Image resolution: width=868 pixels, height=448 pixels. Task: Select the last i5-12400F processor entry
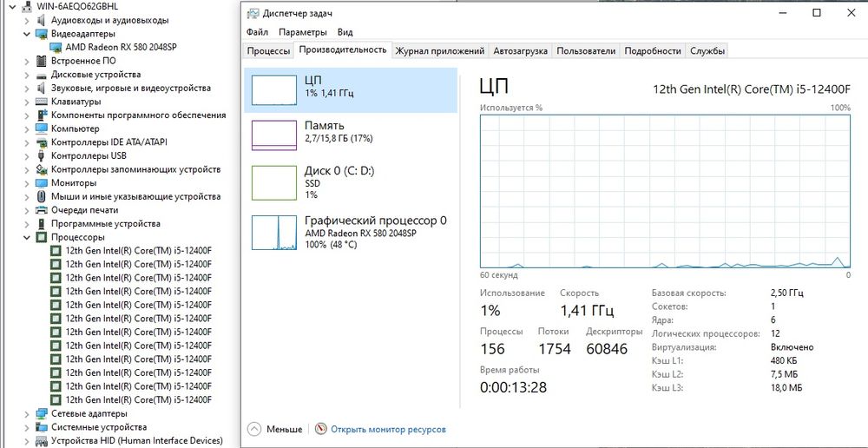[x=138, y=400]
